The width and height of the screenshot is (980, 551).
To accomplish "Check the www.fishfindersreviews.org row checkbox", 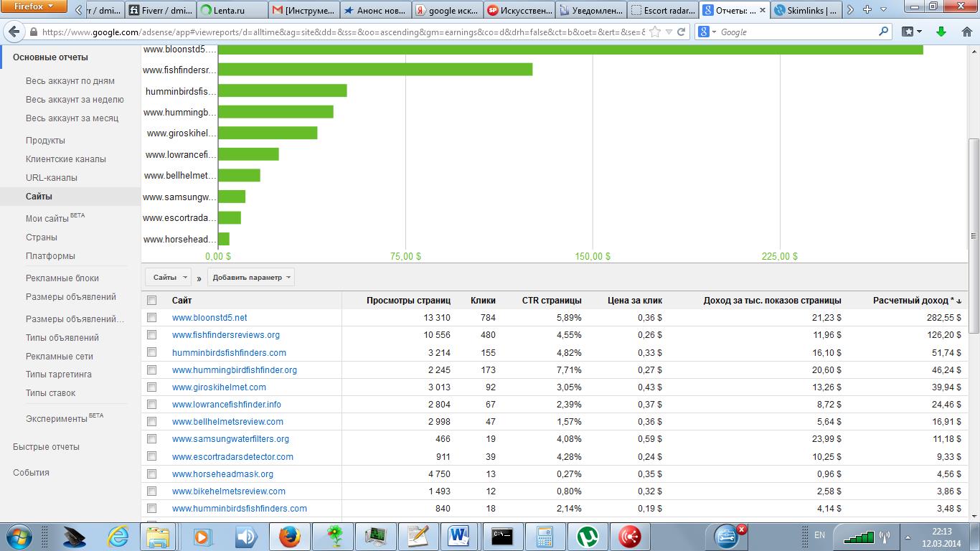I will [x=151, y=334].
